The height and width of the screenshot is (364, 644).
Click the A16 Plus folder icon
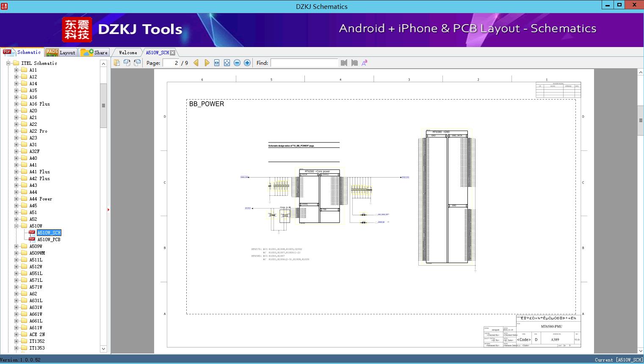click(24, 104)
